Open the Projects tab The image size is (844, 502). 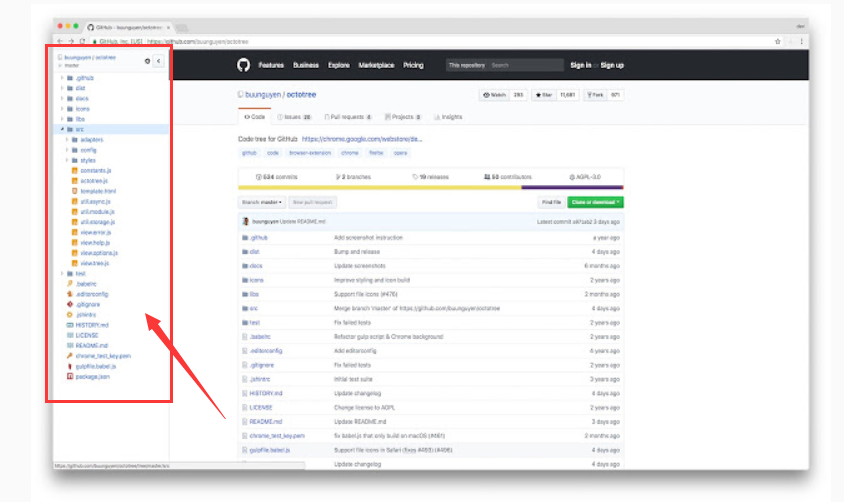point(403,117)
